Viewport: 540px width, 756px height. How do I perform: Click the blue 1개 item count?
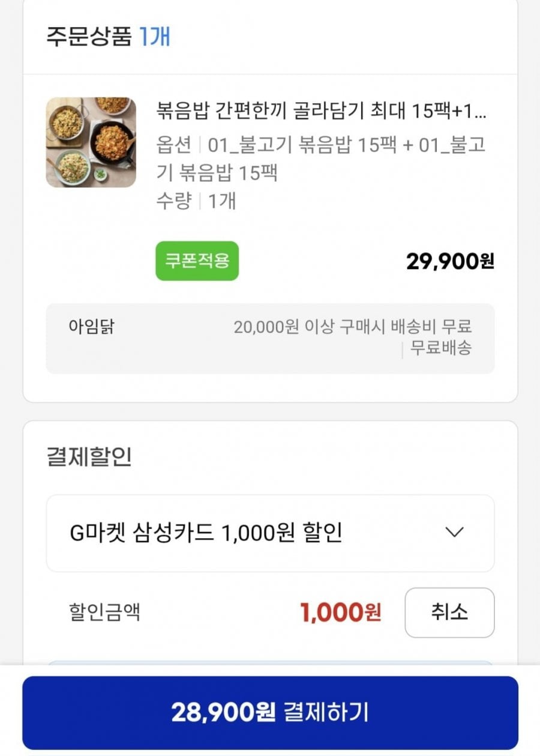[x=154, y=36]
